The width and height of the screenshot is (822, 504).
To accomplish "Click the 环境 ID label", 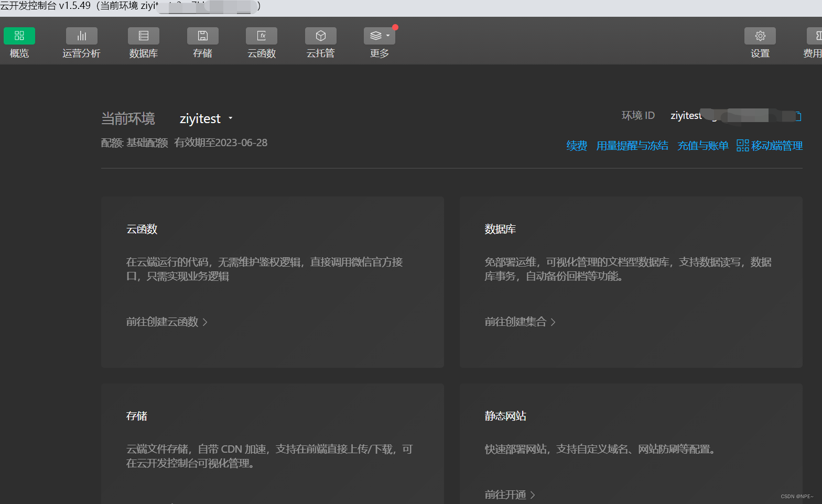I will click(638, 115).
